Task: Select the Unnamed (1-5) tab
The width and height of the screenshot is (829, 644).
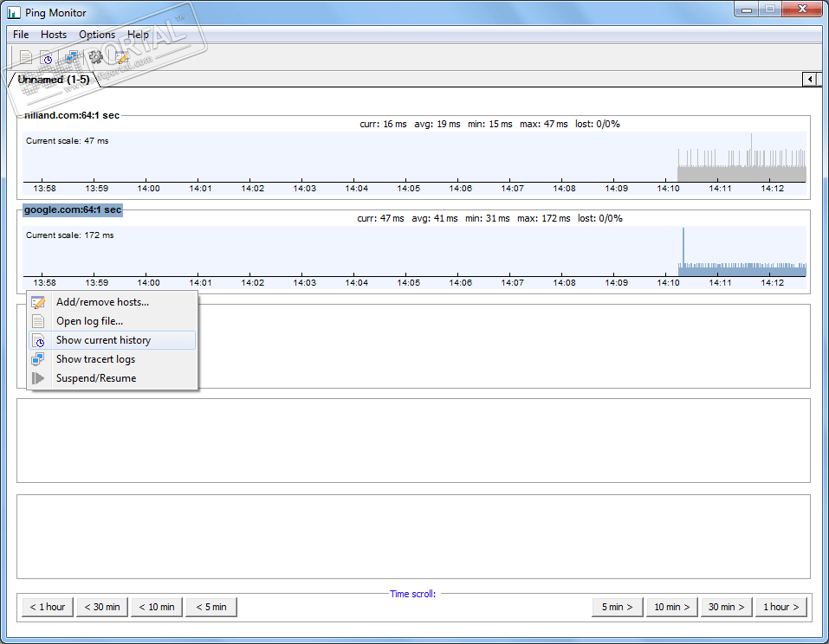Action: click(54, 80)
